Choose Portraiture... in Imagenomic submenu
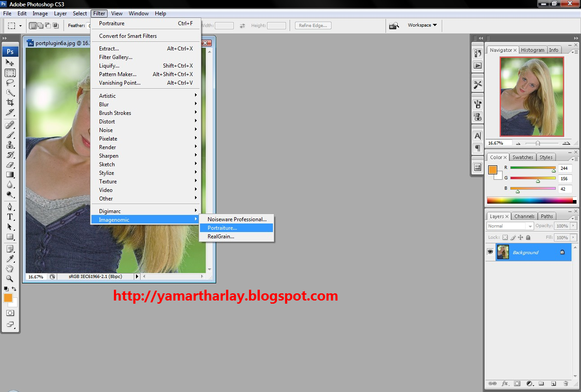 pyautogui.click(x=236, y=228)
